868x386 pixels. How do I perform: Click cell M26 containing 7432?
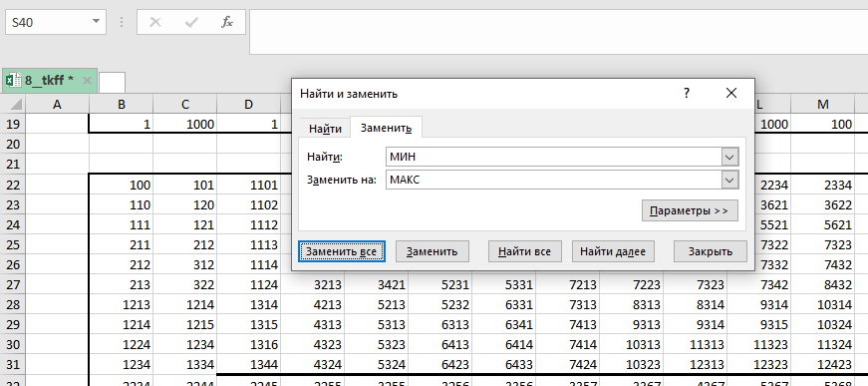point(822,264)
